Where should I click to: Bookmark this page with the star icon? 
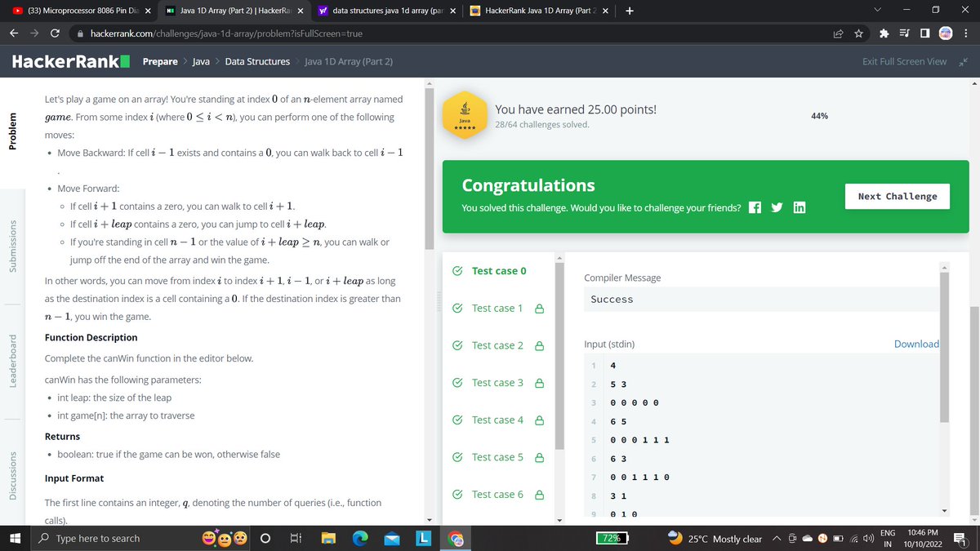click(x=859, y=33)
